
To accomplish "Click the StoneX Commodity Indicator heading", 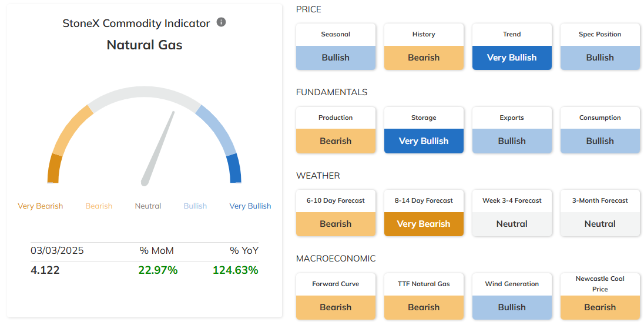I will 136,24.
